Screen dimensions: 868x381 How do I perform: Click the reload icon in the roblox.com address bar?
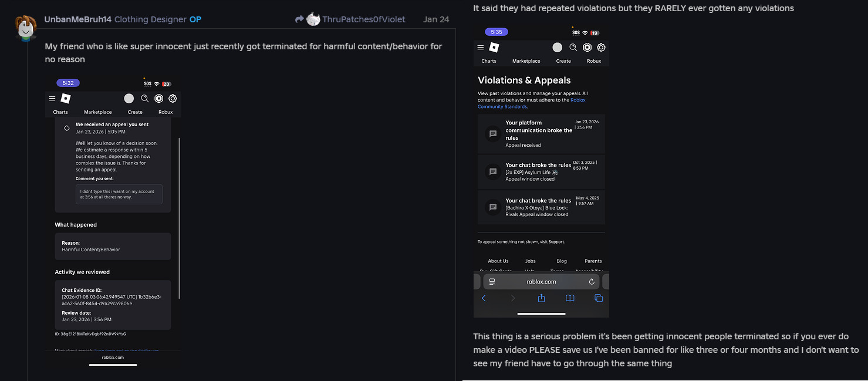point(592,282)
